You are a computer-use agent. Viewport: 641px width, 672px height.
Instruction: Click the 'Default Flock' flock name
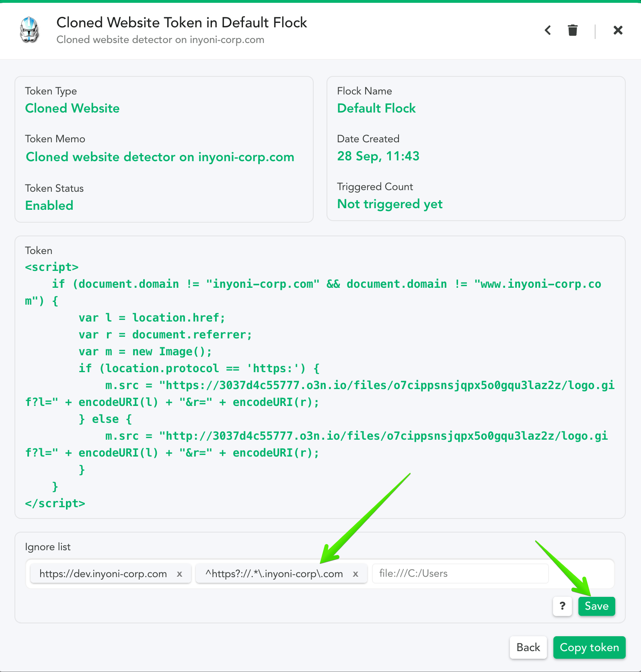pos(376,108)
